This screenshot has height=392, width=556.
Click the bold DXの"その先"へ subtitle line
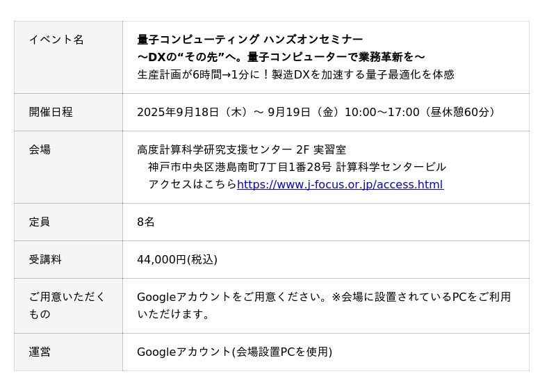(281, 57)
